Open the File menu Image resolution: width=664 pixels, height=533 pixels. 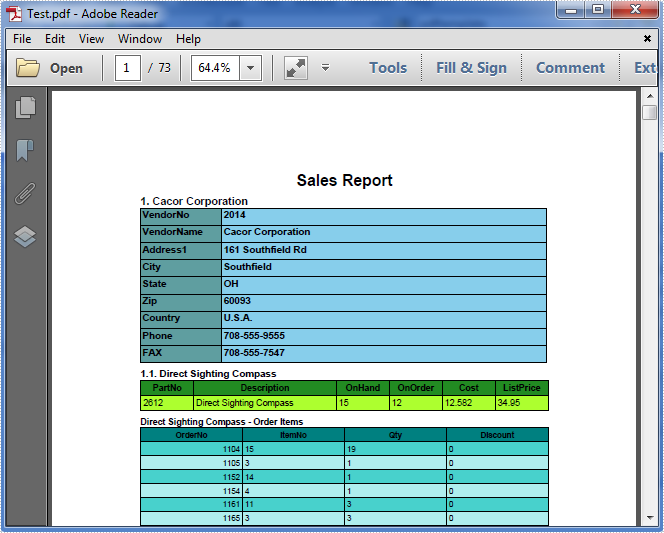coord(22,39)
